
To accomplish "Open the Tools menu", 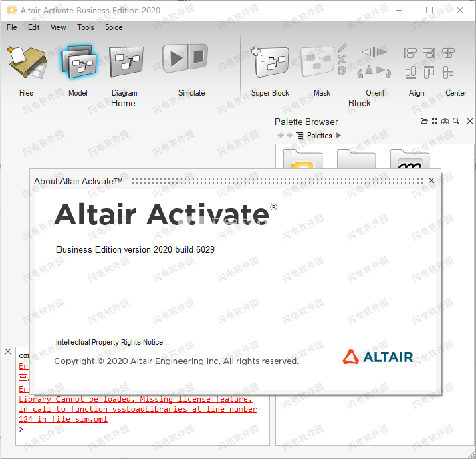I will click(86, 27).
